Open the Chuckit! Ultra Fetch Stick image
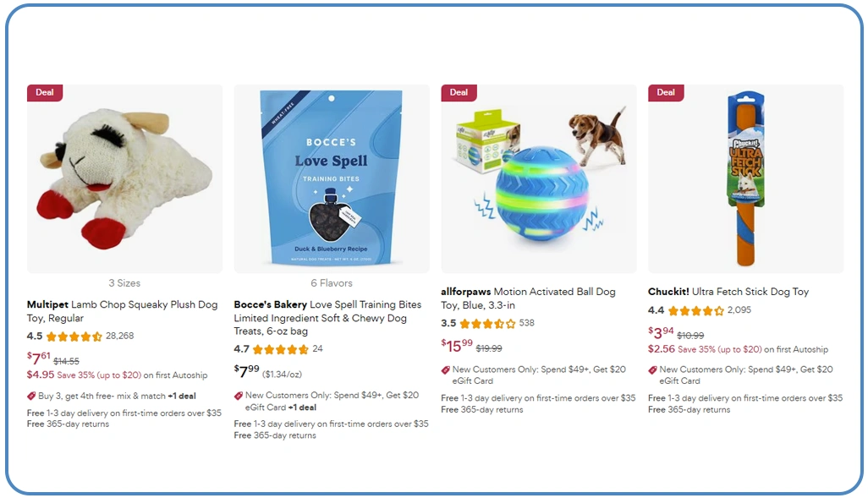The width and height of the screenshot is (868, 498). click(x=745, y=178)
